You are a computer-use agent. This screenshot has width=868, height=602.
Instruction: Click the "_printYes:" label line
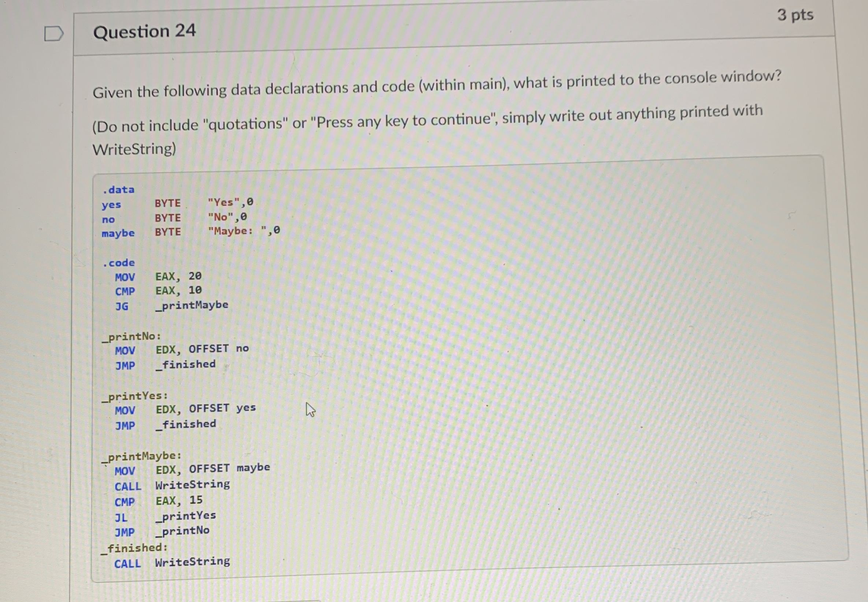tap(135, 396)
